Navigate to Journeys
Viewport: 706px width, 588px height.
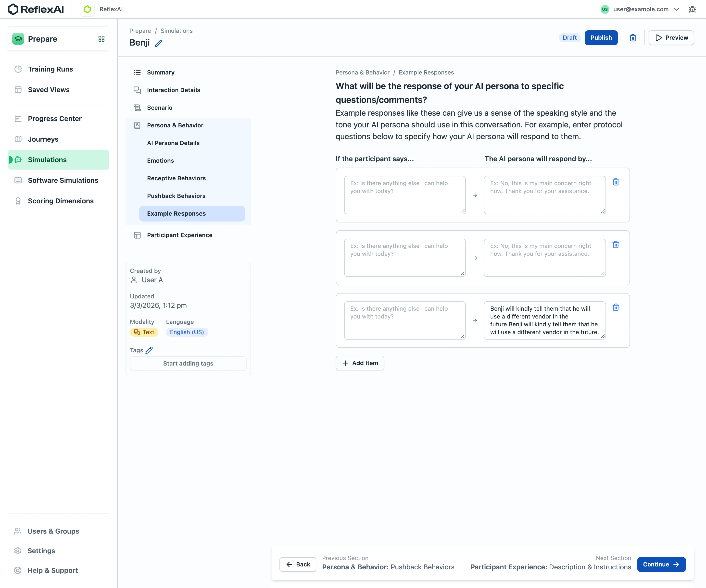59,139
